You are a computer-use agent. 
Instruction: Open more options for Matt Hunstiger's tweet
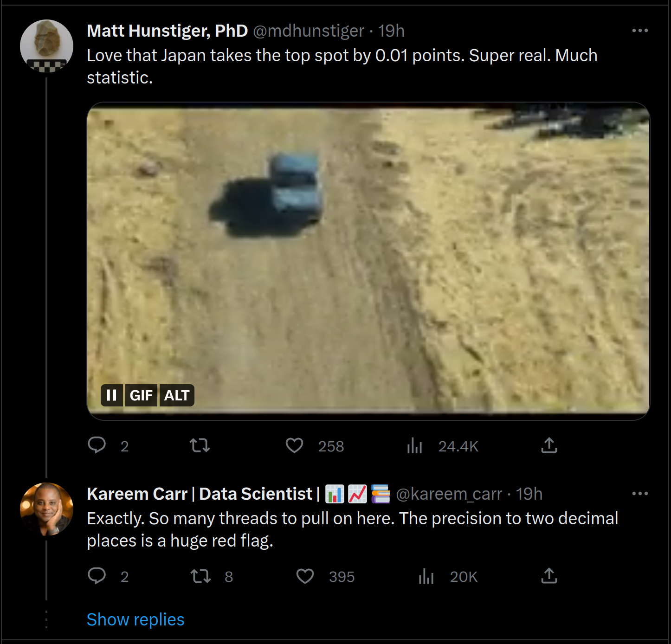[x=640, y=31]
